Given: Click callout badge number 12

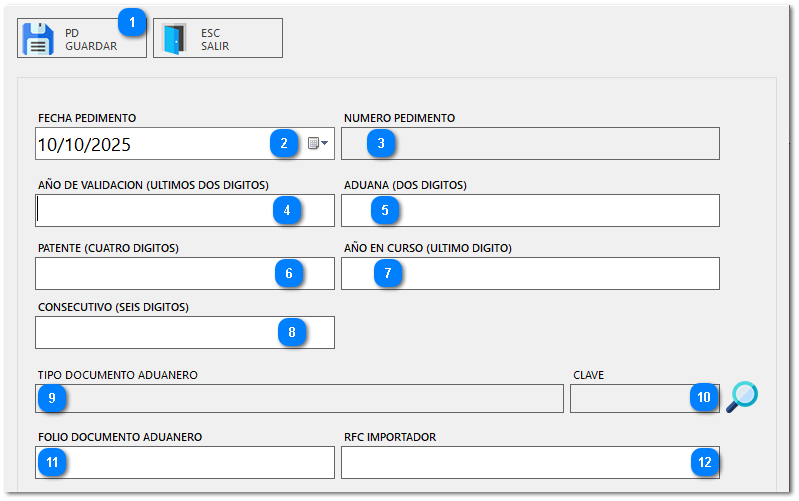Looking at the screenshot, I should pos(704,462).
